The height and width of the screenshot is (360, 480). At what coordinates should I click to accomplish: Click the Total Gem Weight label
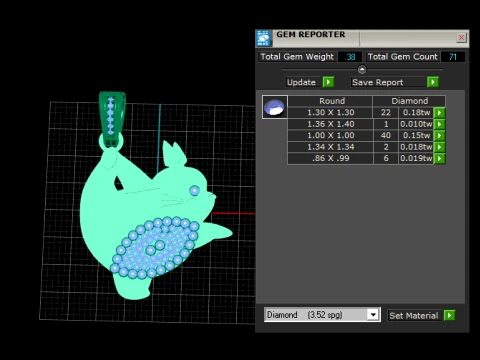(x=297, y=57)
